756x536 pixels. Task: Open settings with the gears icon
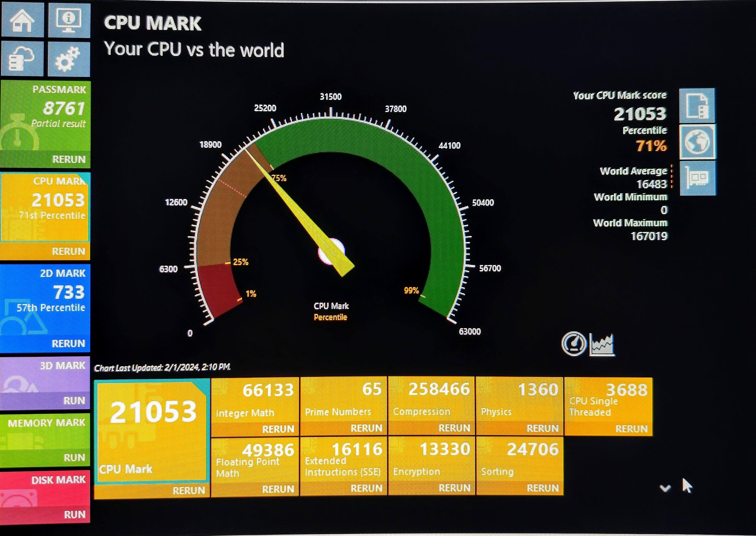coord(69,59)
